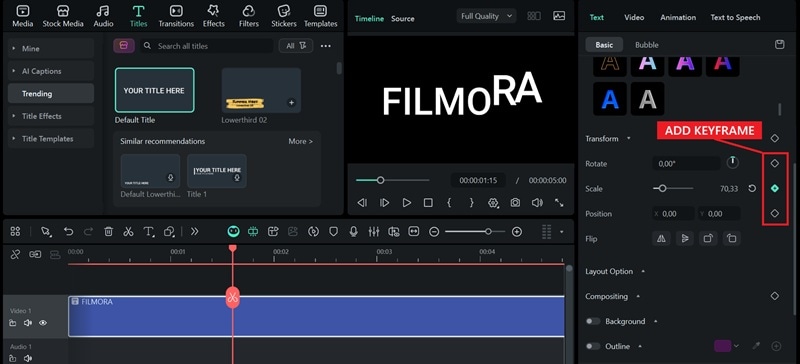Open the Outline color dropdown arrow
This screenshot has height=364, width=800.
pos(736,346)
